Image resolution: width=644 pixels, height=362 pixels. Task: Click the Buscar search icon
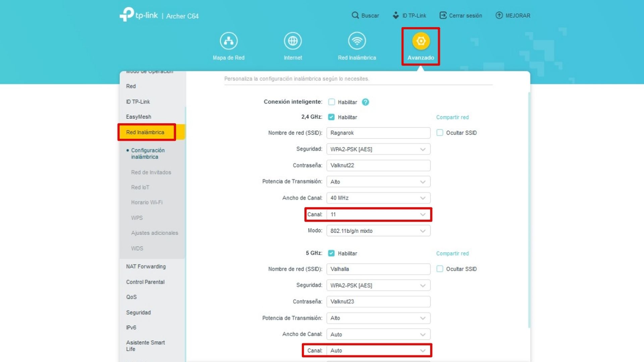(355, 15)
